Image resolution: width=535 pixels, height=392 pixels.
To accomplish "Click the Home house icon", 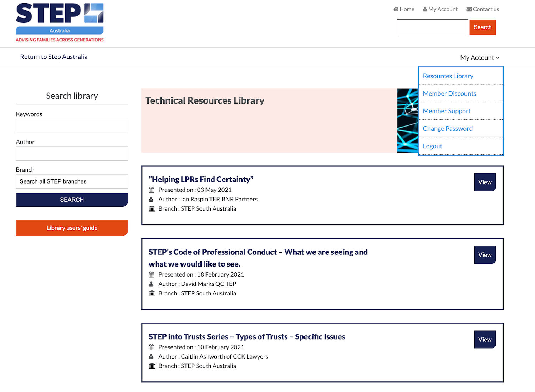I will (396, 9).
